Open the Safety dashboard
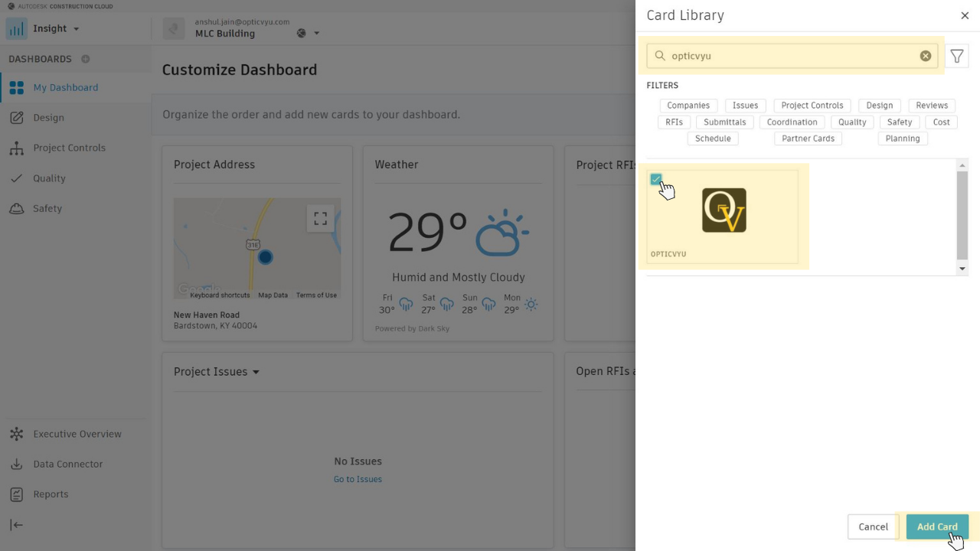This screenshot has width=980, height=551. tap(47, 208)
